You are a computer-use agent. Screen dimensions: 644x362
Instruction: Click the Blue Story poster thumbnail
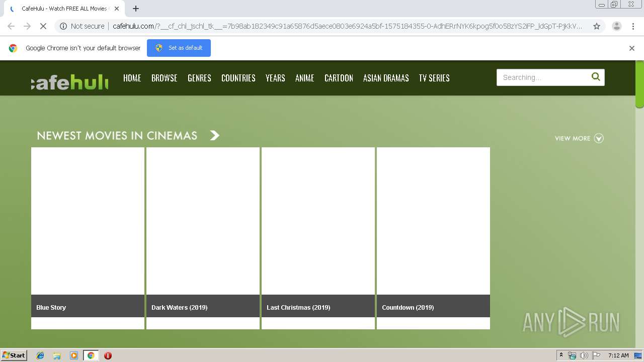[88, 221]
